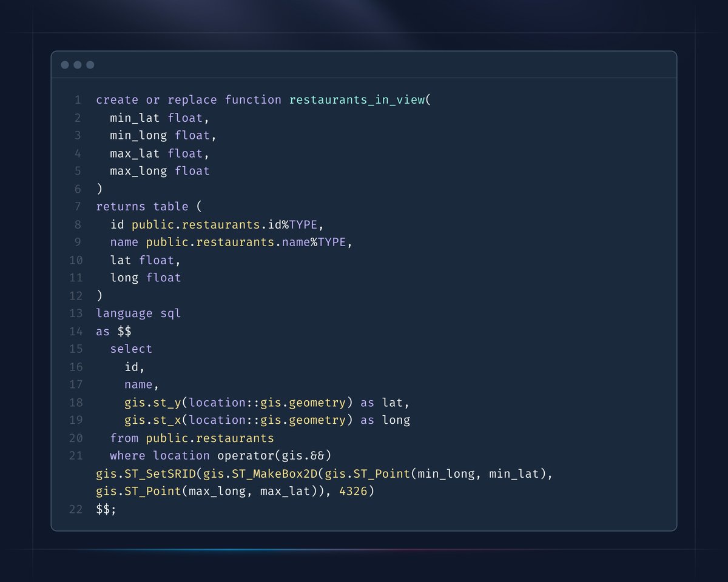Select the min_lat float parameter line
728x582 pixels.
point(160,118)
